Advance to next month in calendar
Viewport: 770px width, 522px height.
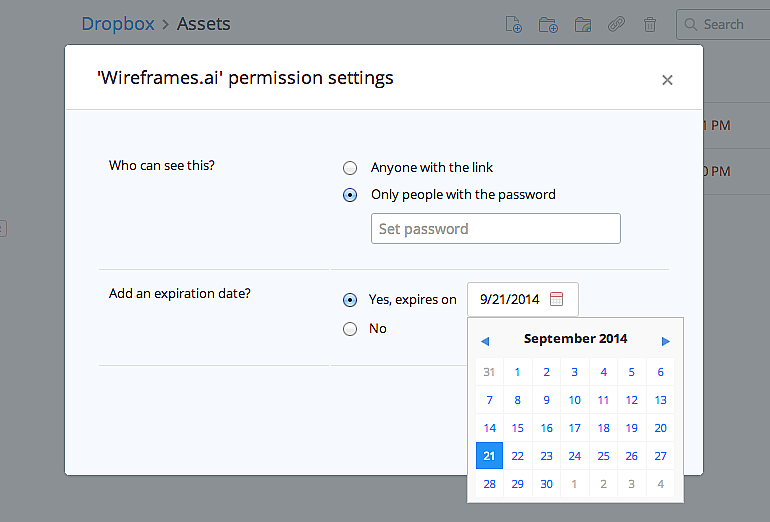click(x=666, y=341)
